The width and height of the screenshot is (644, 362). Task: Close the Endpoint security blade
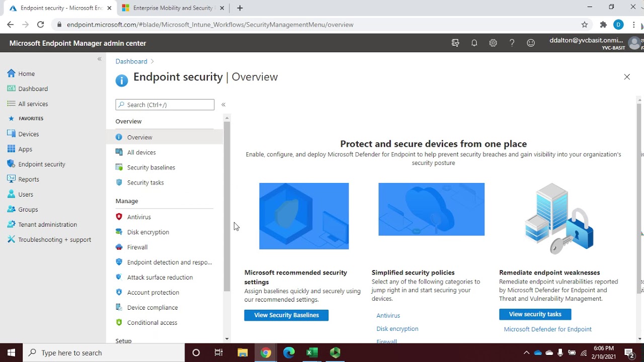[x=627, y=77]
